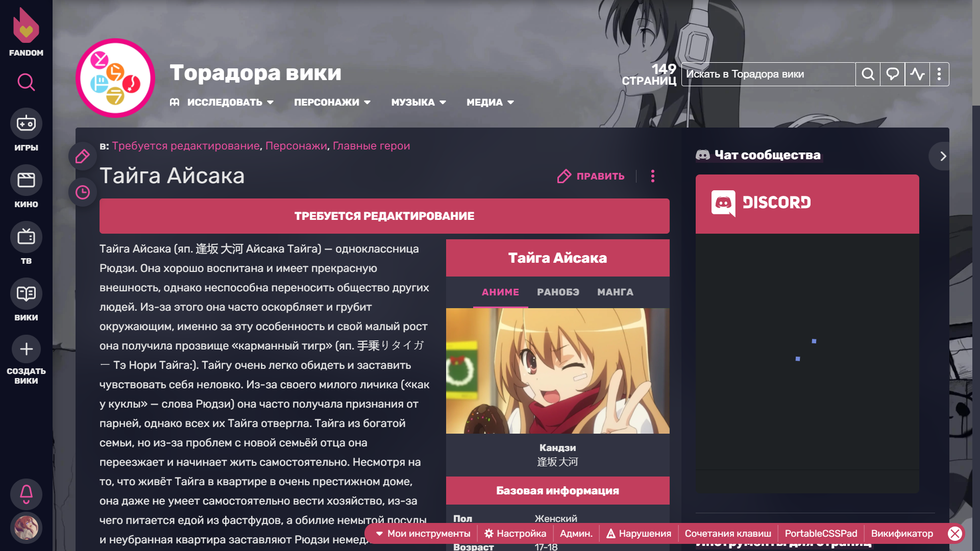Image resolution: width=980 pixels, height=551 pixels.
Task: Open the discussions speech bubble icon
Action: point(892,74)
